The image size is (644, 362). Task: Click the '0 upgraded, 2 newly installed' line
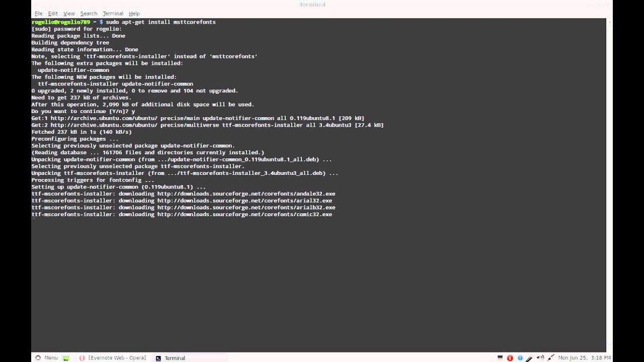click(x=135, y=91)
